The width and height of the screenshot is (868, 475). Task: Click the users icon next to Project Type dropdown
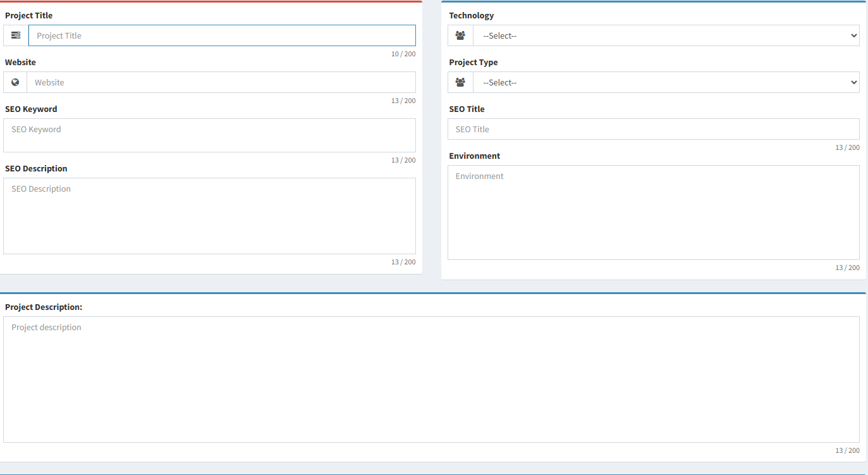pyautogui.click(x=460, y=82)
